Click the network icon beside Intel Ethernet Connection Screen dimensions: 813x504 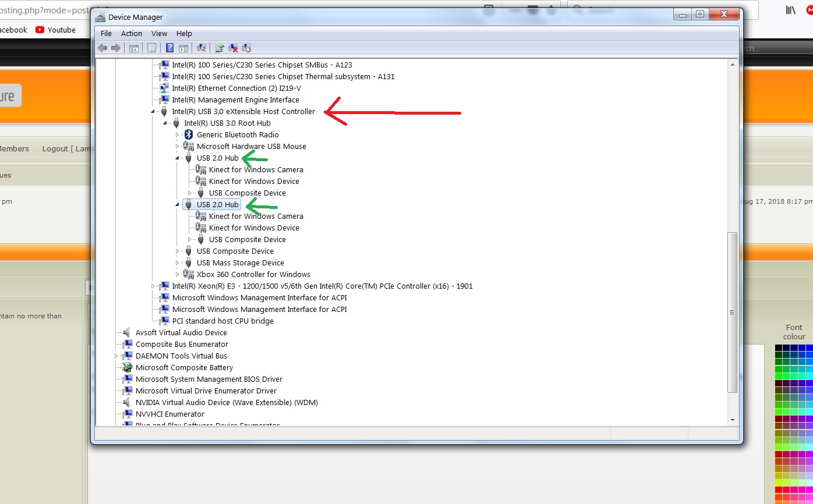point(164,88)
